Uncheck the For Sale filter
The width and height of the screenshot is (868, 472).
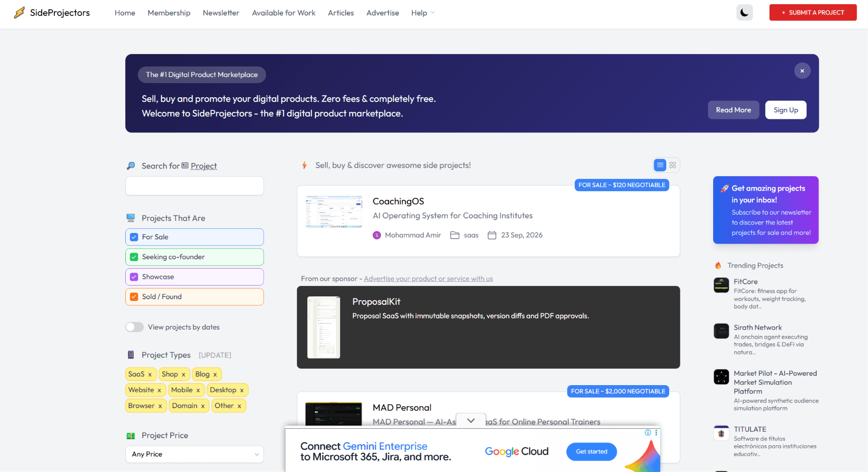pos(134,237)
